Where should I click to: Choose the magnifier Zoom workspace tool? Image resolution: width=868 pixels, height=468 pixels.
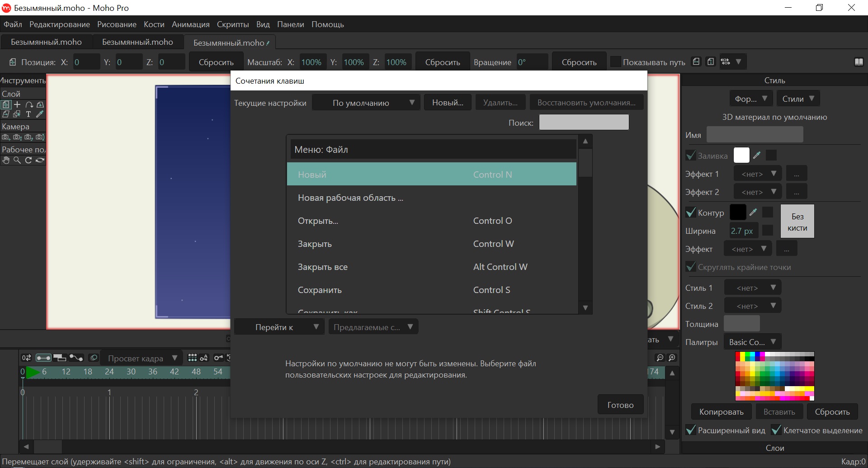17,160
